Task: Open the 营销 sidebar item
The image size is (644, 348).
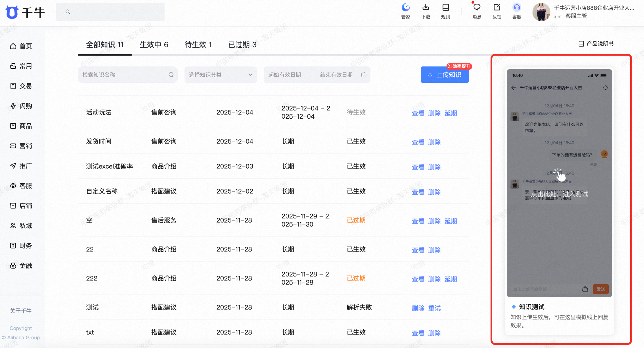Action: click(x=21, y=146)
